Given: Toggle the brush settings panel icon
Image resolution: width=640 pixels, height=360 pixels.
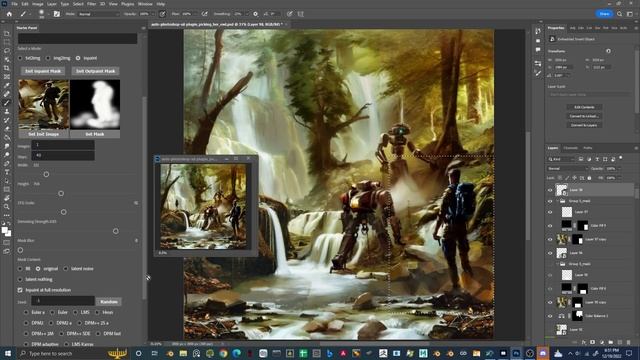Looking at the screenshot, I should 57,14.
